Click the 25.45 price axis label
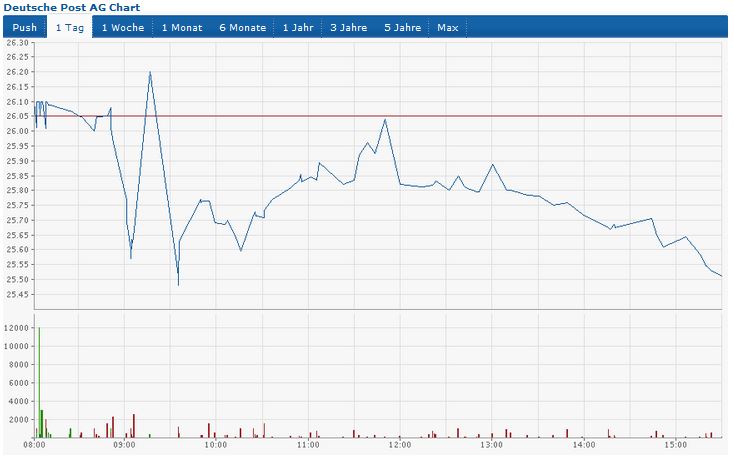The height and width of the screenshot is (463, 734). click(x=17, y=294)
